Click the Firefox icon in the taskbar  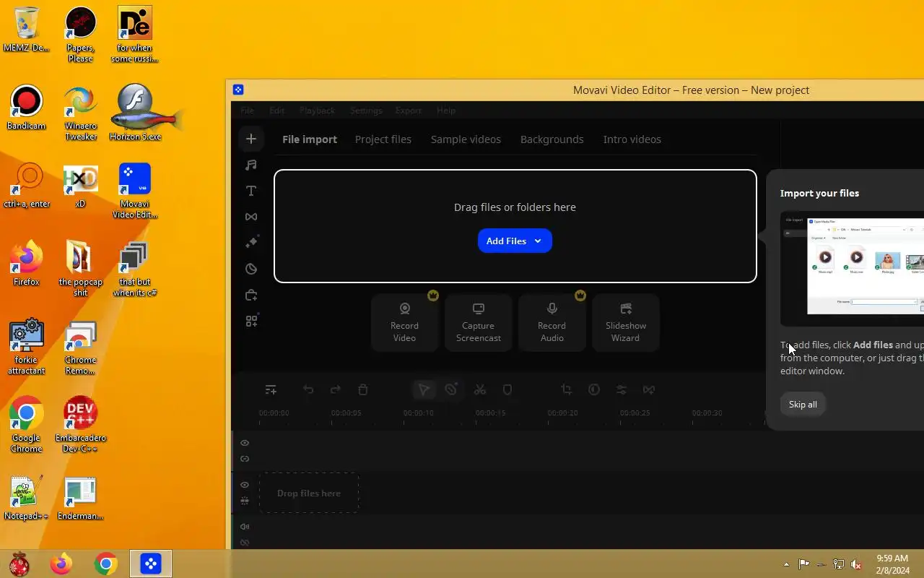coord(61,564)
